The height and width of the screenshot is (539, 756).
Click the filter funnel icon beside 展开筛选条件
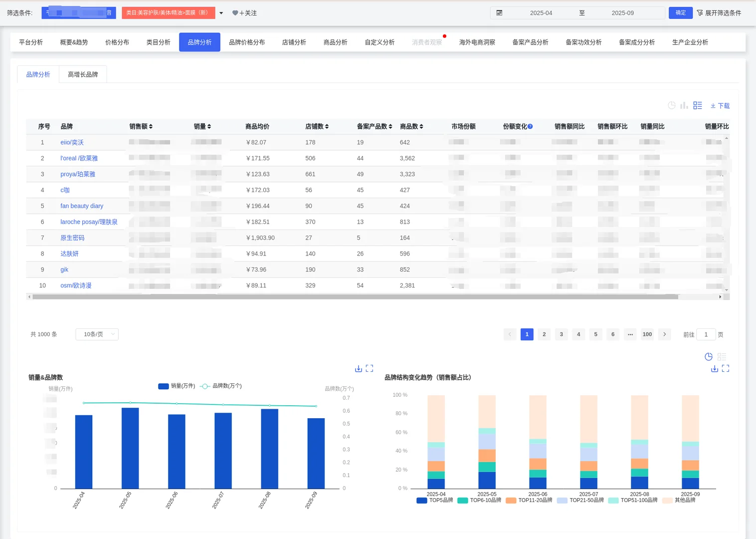click(700, 13)
